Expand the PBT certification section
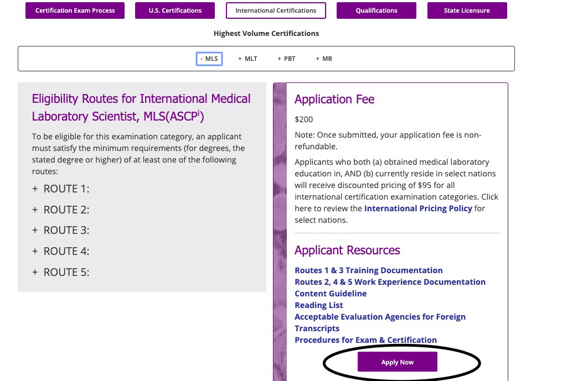The width and height of the screenshot is (588, 381). [x=286, y=59]
